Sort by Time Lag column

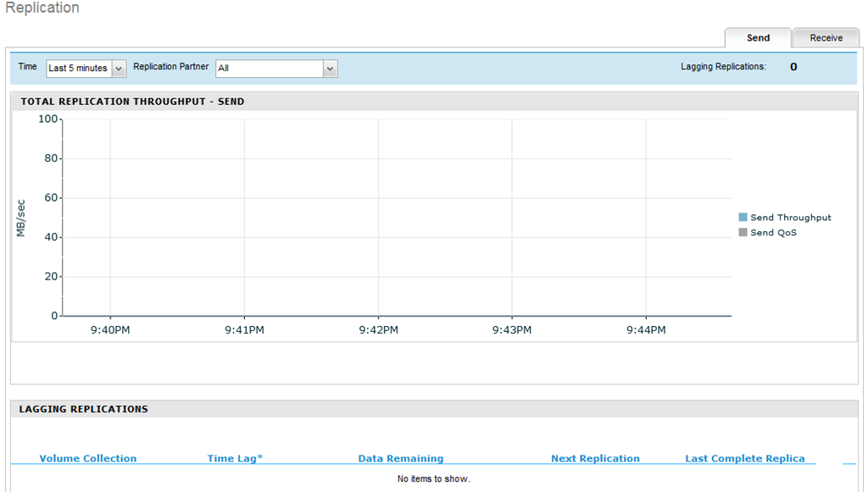235,458
